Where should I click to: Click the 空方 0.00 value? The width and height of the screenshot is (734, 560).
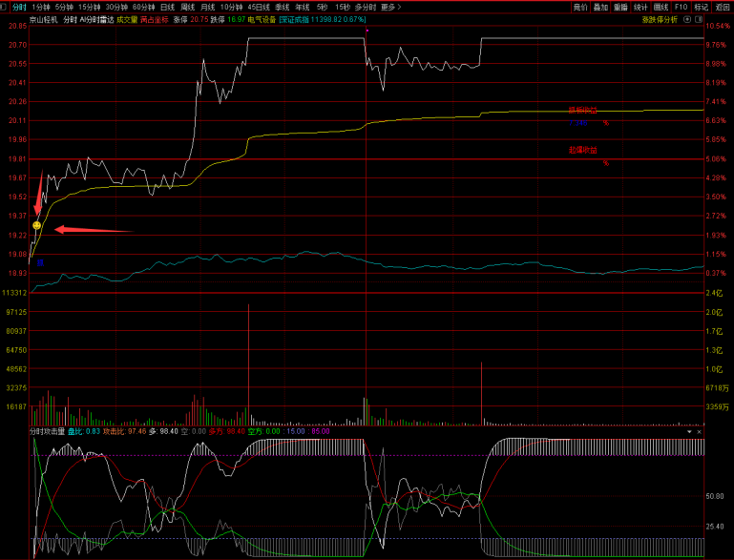(x=264, y=431)
